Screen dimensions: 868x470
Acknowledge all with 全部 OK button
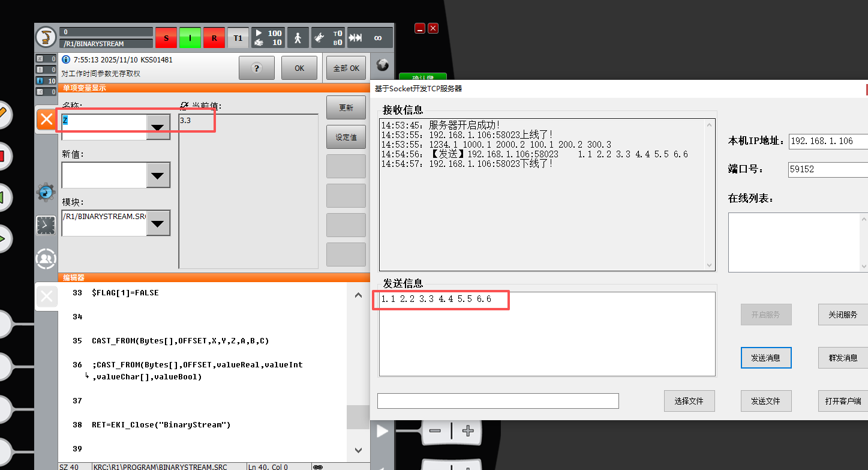346,68
